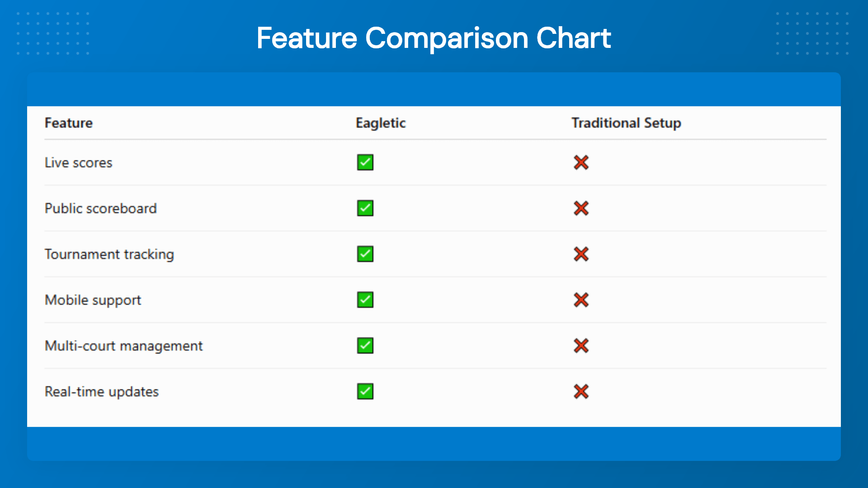Click the Live scores row label
The height and width of the screenshot is (488, 868).
78,163
